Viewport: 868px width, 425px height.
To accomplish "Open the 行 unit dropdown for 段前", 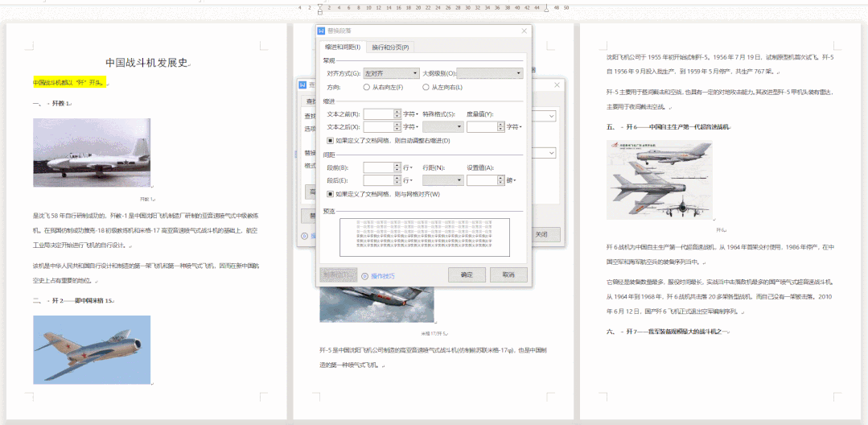I will click(x=408, y=167).
